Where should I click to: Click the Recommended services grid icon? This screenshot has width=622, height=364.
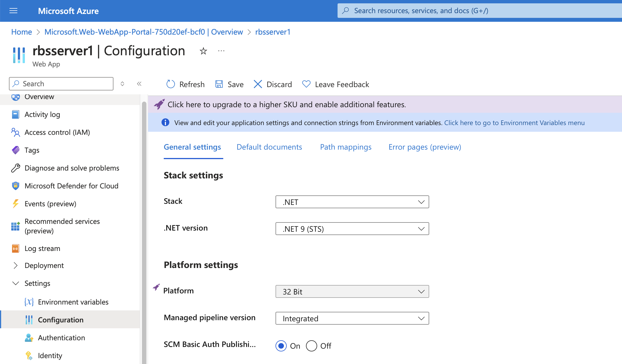pos(16,226)
